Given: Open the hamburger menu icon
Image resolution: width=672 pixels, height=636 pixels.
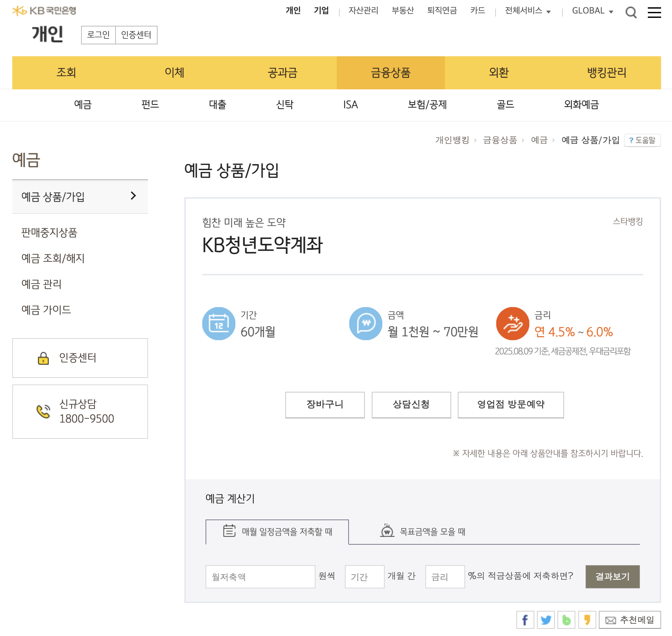Looking at the screenshot, I should point(654,13).
